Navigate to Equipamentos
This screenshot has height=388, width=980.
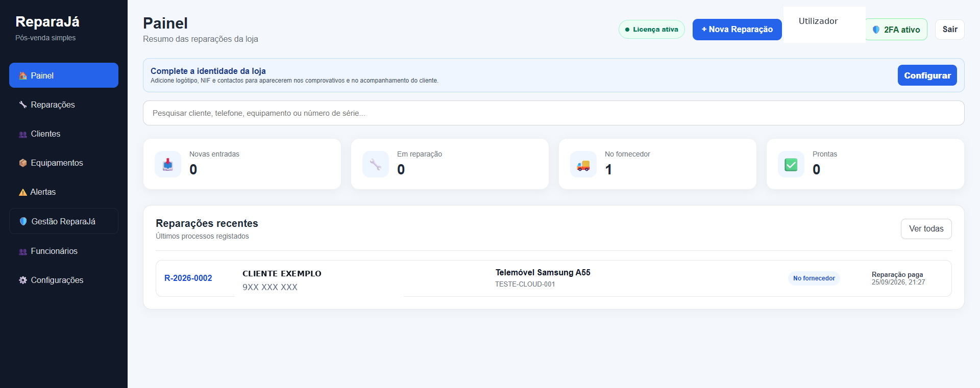point(64,163)
